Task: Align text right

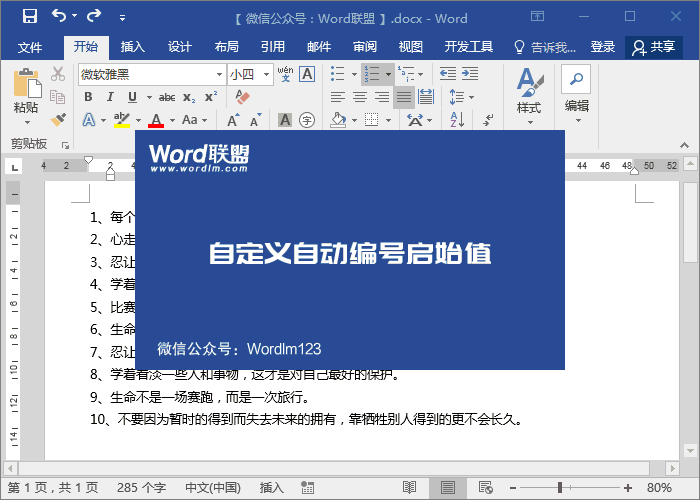Action: [382, 97]
